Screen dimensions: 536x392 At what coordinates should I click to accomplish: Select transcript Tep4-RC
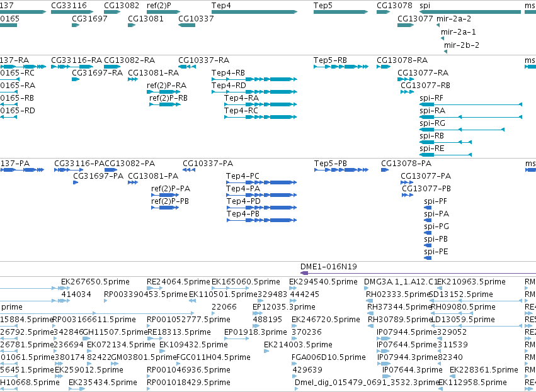(x=261, y=117)
